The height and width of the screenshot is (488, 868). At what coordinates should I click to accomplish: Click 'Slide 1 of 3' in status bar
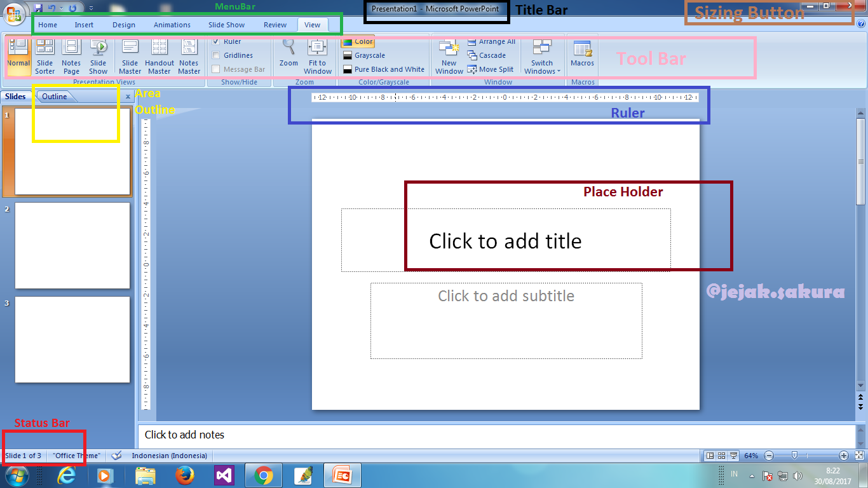(24, 456)
